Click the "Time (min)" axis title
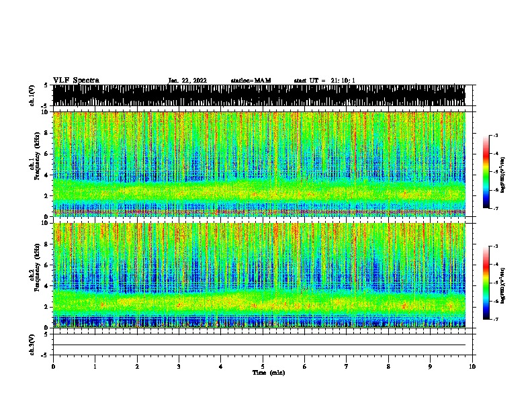532x411 pixels. [x=269, y=373]
